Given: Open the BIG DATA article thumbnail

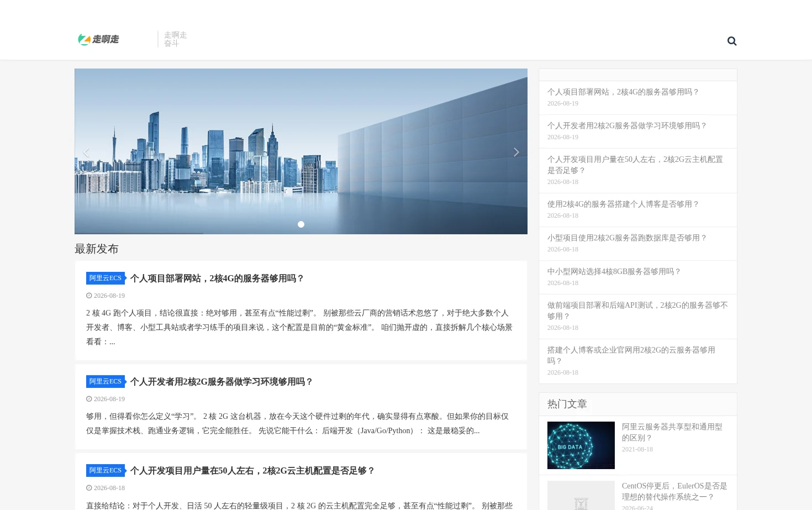Looking at the screenshot, I should (x=581, y=445).
